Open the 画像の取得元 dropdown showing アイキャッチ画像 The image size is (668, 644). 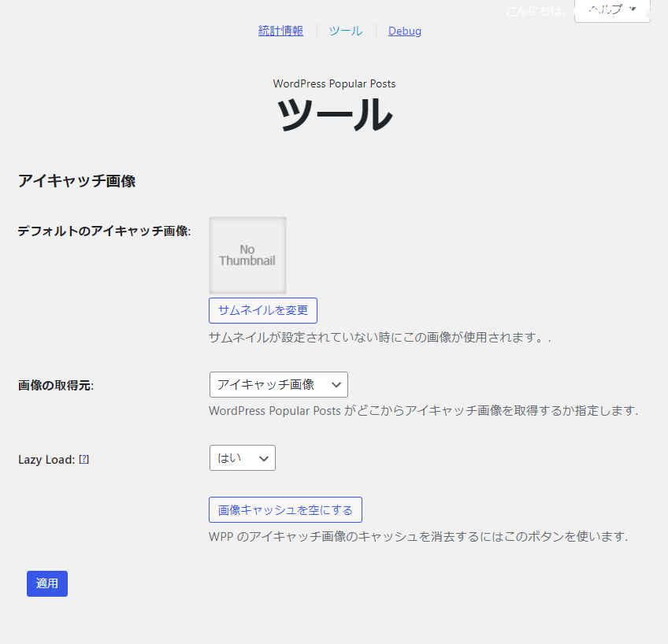pos(278,384)
